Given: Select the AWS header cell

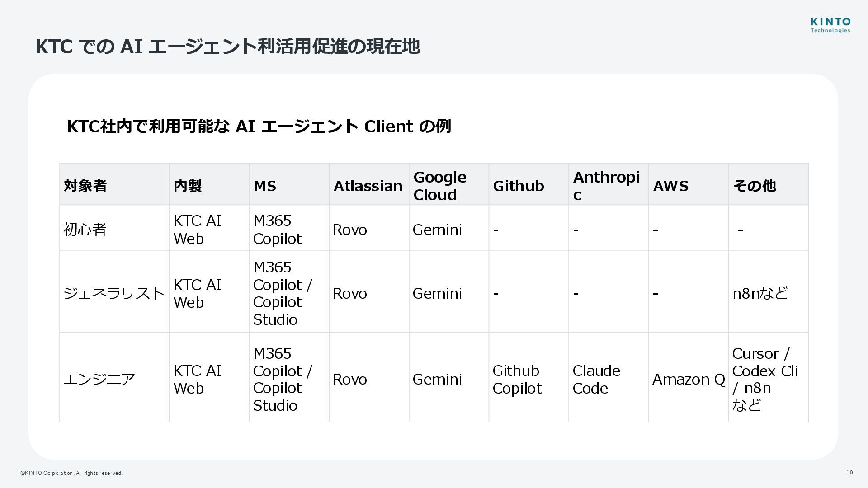Looking at the screenshot, I should [x=670, y=186].
